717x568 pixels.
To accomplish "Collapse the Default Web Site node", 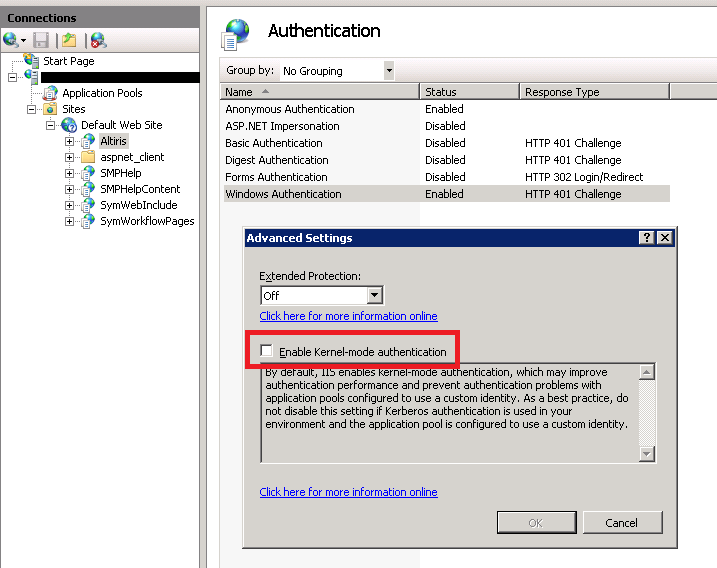I will pos(50,125).
